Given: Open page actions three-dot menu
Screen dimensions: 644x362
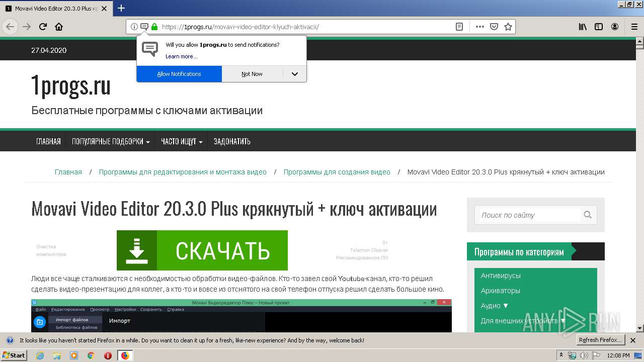Looking at the screenshot, I should [480, 27].
